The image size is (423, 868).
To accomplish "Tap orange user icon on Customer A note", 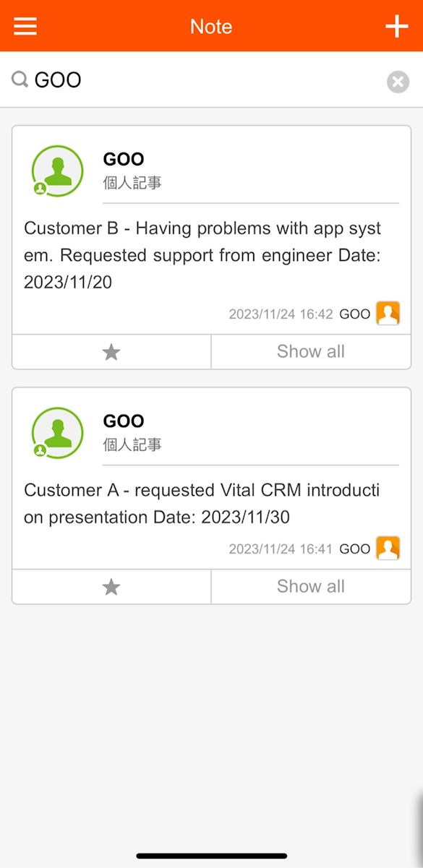I will (388, 548).
